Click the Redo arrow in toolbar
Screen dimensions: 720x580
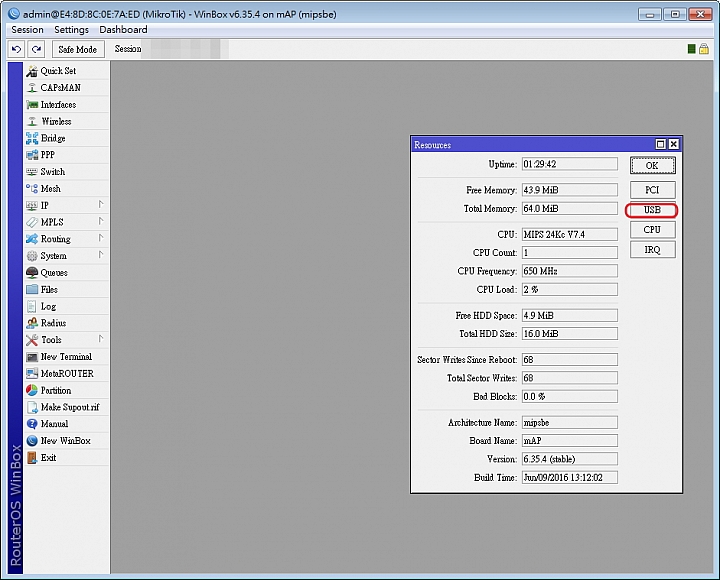pyautogui.click(x=37, y=49)
